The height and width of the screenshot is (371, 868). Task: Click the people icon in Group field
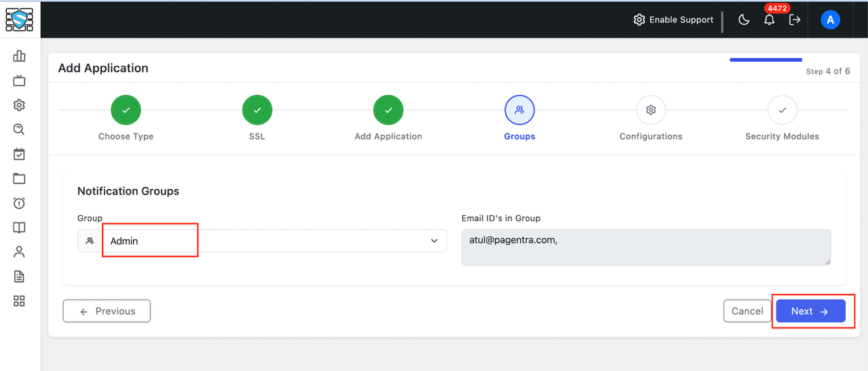pos(90,241)
